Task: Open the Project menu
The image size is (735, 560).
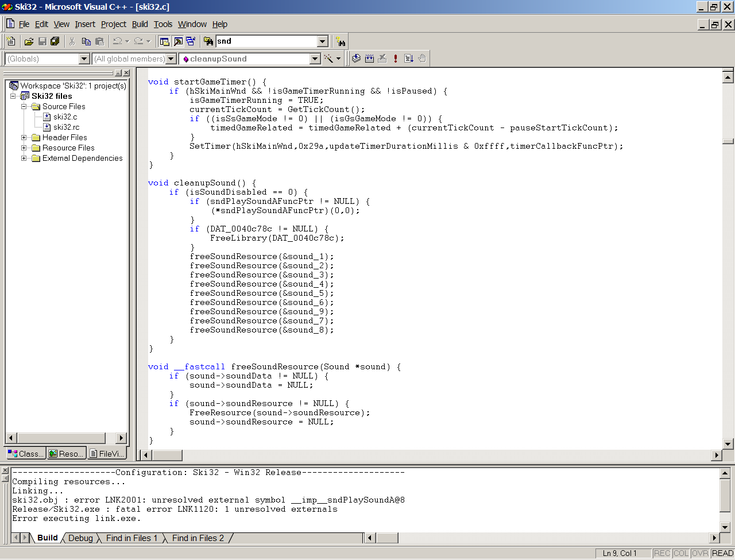Action: [x=114, y=24]
